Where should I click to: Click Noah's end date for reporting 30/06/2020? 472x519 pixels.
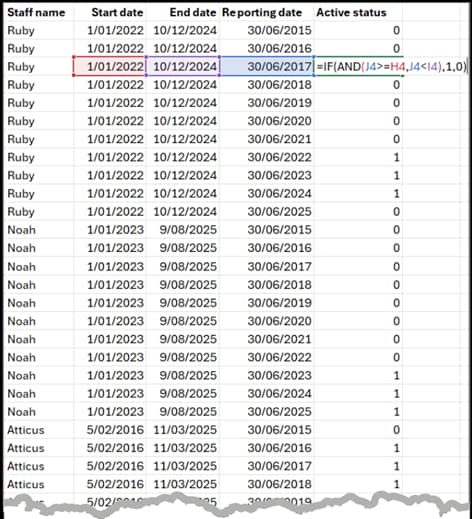tap(183, 321)
